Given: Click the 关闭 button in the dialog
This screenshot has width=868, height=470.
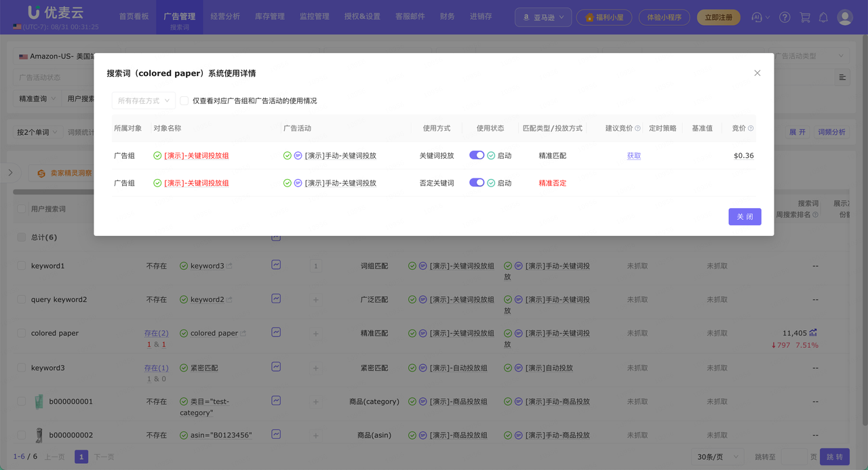Looking at the screenshot, I should tap(745, 216).
